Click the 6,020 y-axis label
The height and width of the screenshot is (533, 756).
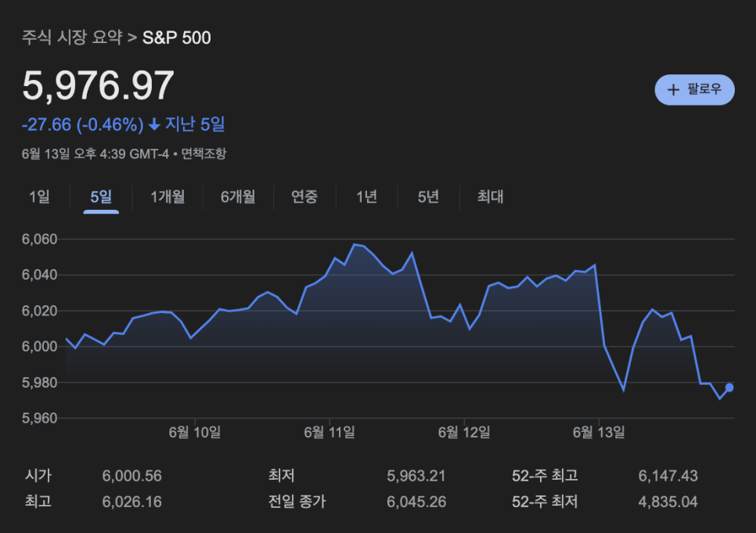40,312
